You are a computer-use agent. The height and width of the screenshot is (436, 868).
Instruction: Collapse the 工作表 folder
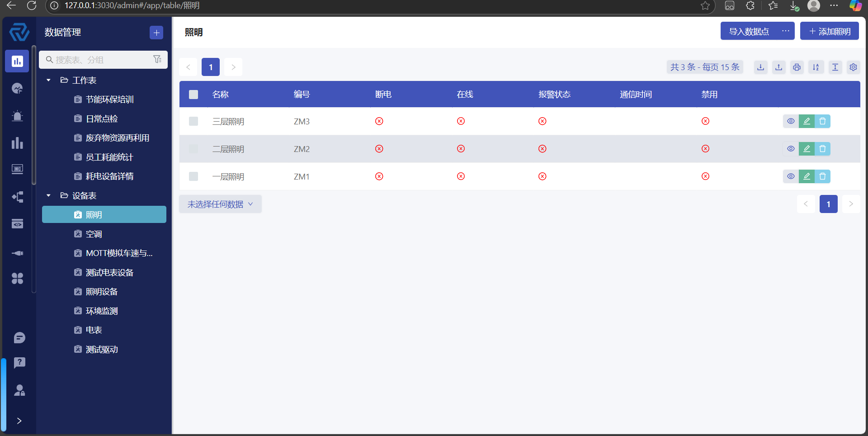click(x=49, y=81)
